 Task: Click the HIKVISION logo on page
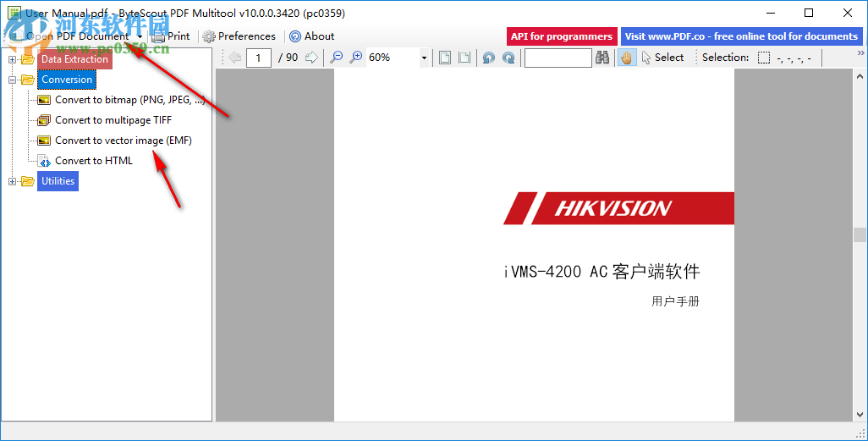point(619,208)
